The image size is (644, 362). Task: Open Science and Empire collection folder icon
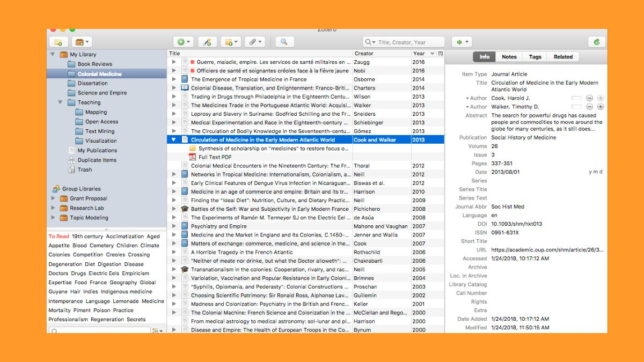tap(71, 93)
